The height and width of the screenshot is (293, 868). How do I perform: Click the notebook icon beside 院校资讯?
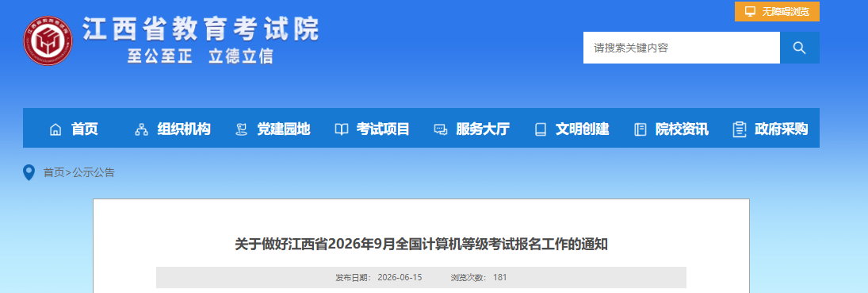coord(640,130)
